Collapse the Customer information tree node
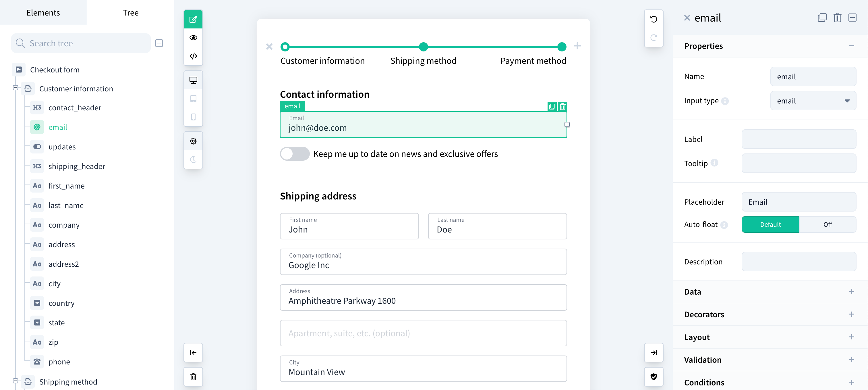The width and height of the screenshot is (868, 390). (15, 88)
